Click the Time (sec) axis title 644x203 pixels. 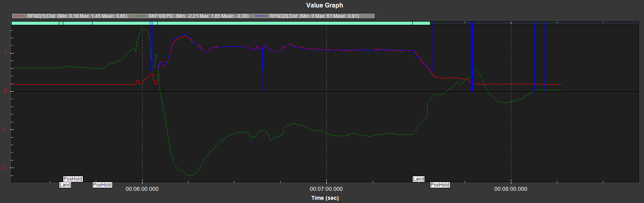click(x=325, y=198)
